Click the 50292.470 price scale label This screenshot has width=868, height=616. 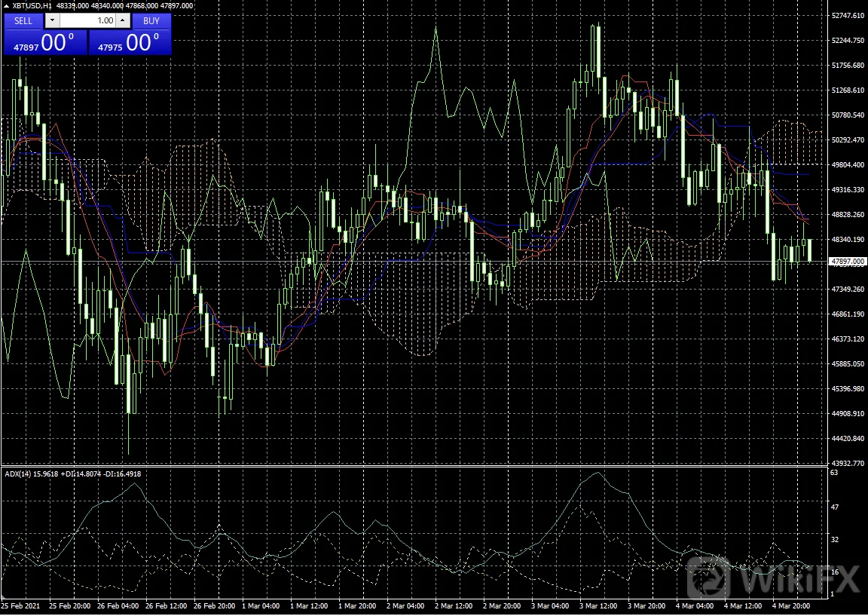[x=848, y=140]
